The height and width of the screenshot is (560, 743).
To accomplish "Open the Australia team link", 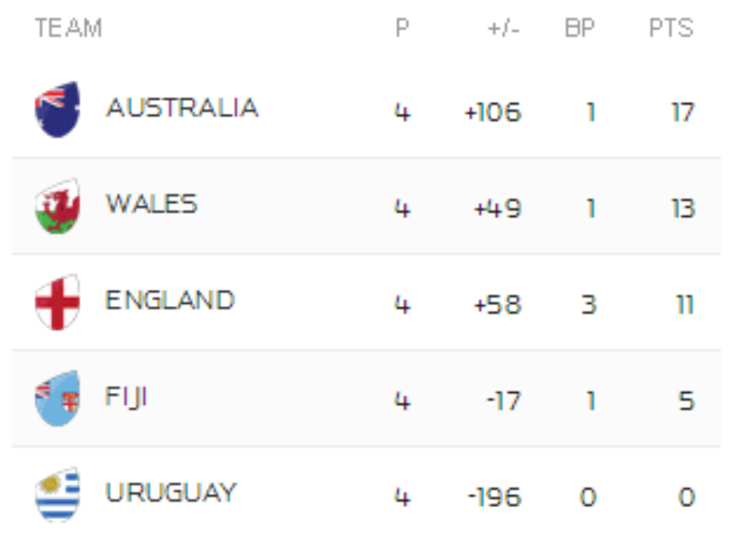I will point(182,108).
